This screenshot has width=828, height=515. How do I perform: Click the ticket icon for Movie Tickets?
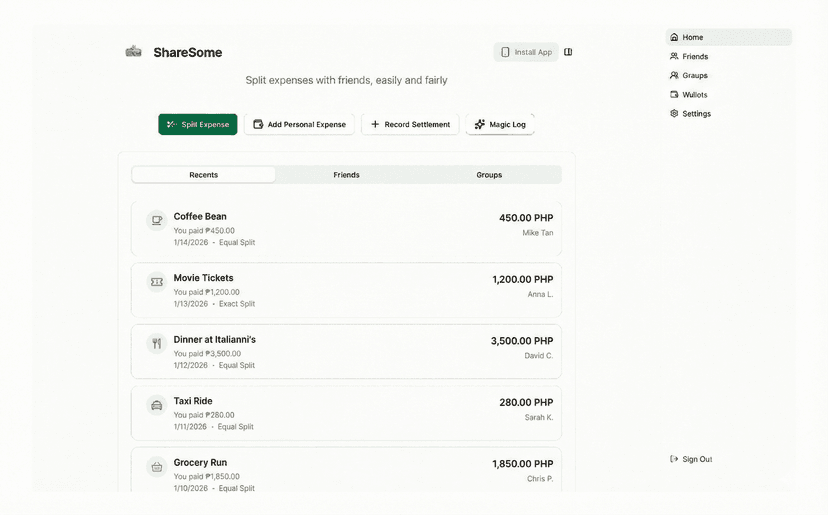(x=156, y=283)
